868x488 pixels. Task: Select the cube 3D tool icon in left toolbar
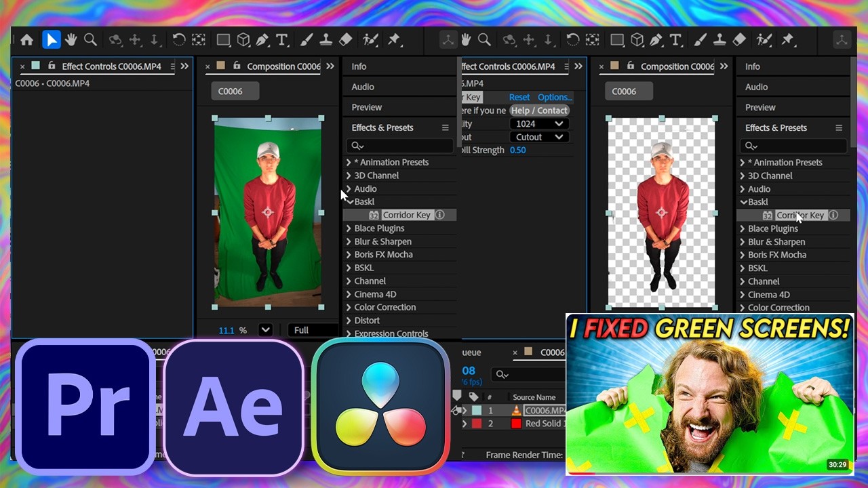pyautogui.click(x=243, y=40)
